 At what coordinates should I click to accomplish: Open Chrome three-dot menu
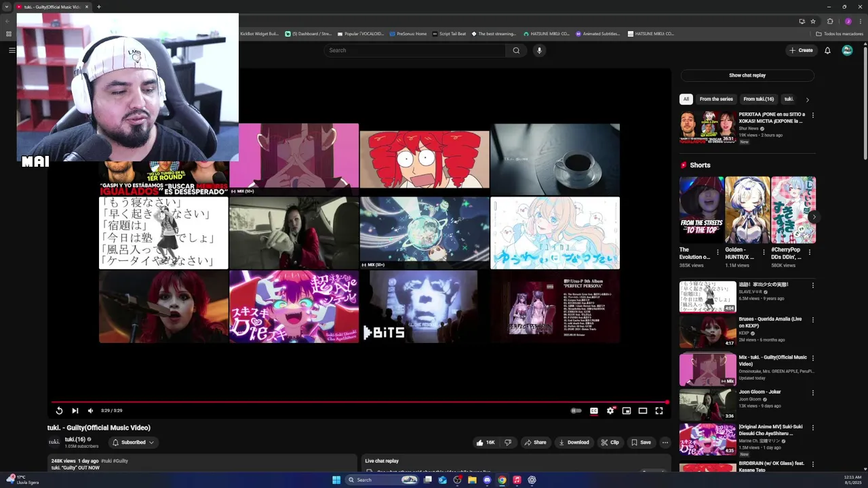(860, 21)
